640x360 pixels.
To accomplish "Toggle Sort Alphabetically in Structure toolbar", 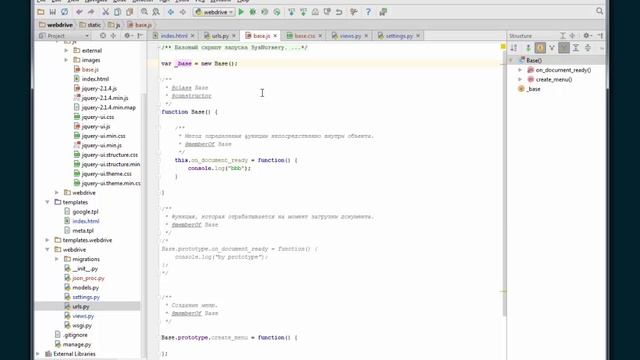I will pyautogui.click(x=514, y=48).
